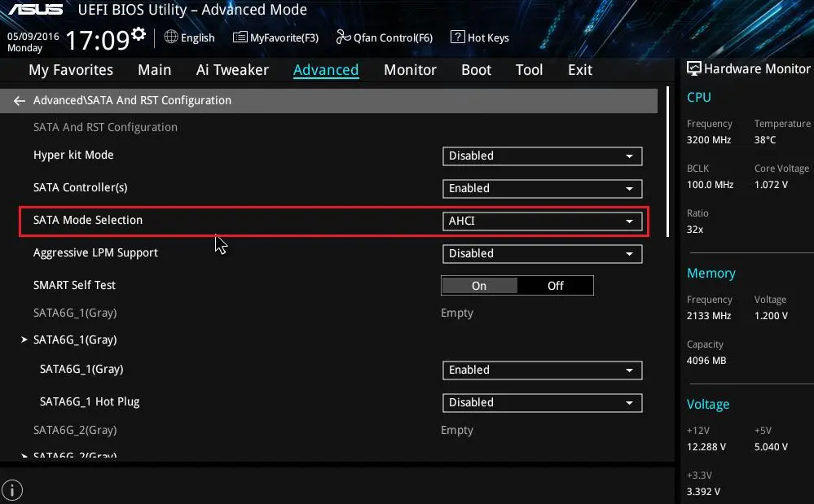Open the SATA6G_1(Gray) Enabled dropdown
Screen dimensions: 814x504
tap(542, 370)
